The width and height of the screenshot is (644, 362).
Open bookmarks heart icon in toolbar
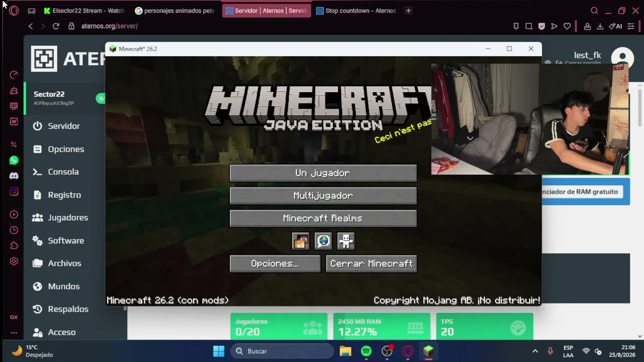click(567, 26)
